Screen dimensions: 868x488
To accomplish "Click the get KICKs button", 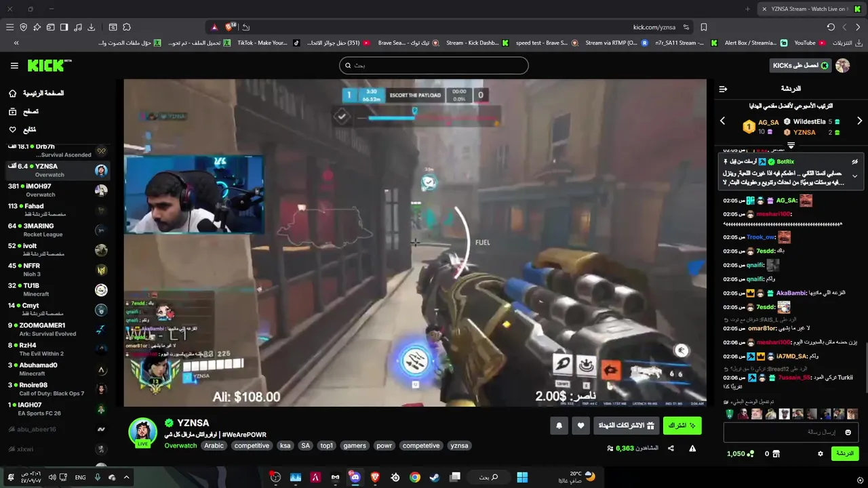I will click(800, 66).
